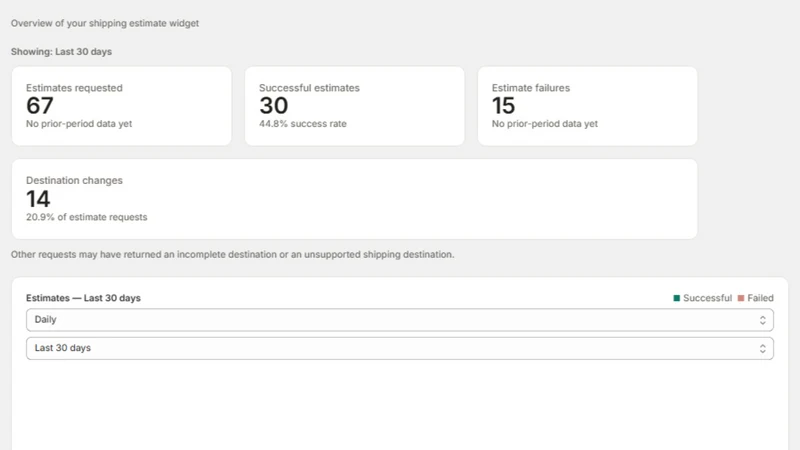The width and height of the screenshot is (800, 450).
Task: Click the 'Estimate failures' card title
Action: (x=531, y=88)
